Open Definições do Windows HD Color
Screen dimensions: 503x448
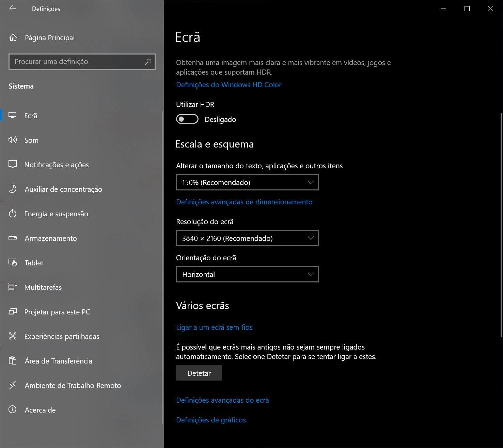(x=229, y=84)
